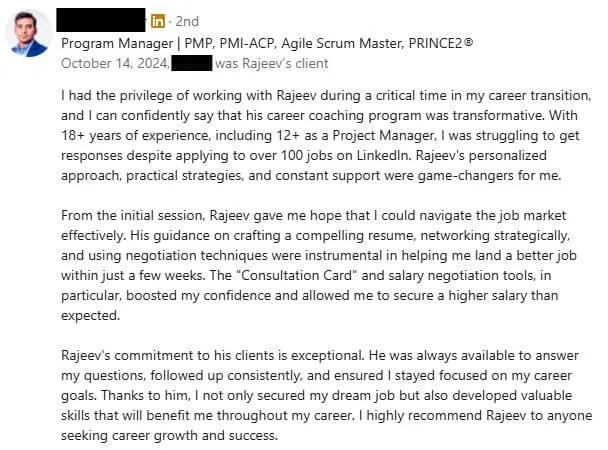Image resolution: width=608 pixels, height=450 pixels.
Task: Click "18+ years of experience" text
Action: pos(136,136)
